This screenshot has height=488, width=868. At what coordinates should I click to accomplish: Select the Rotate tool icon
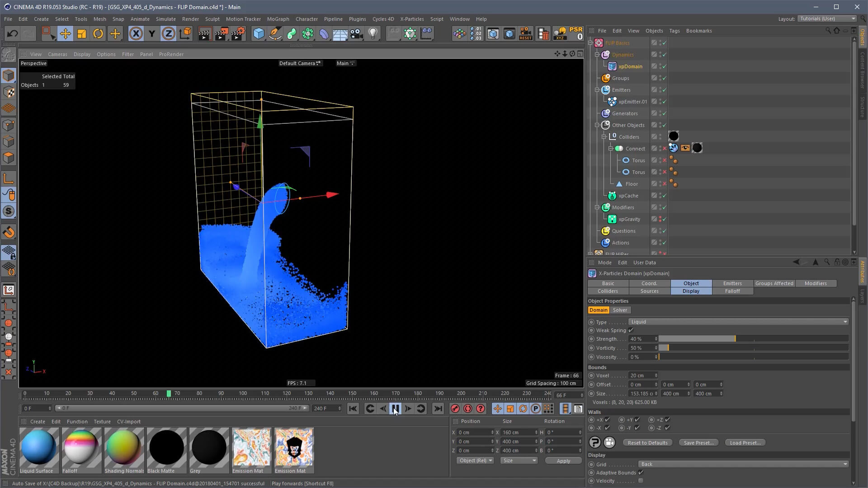[98, 34]
